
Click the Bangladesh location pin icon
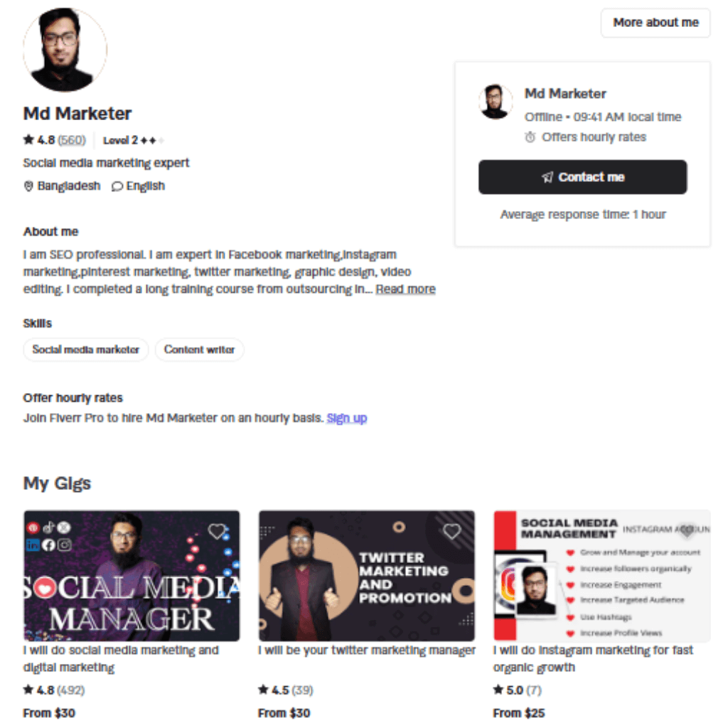point(28,186)
